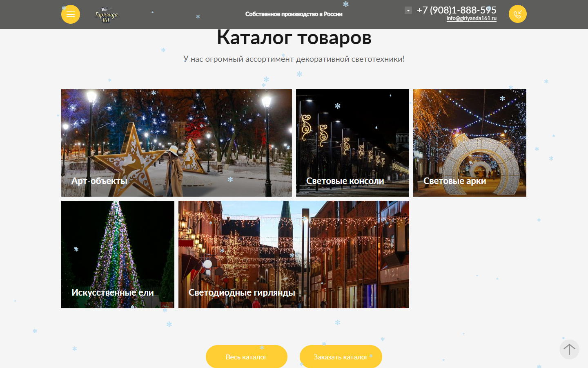This screenshot has height=368, width=588.
Task: Open the Искусственные ели category tile
Action: [x=118, y=254]
